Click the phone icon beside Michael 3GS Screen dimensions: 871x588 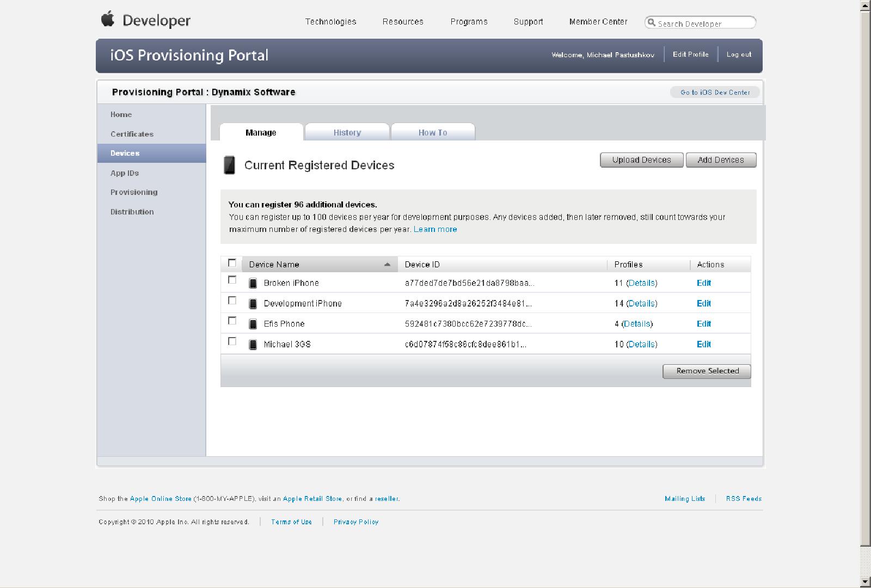pyautogui.click(x=253, y=345)
